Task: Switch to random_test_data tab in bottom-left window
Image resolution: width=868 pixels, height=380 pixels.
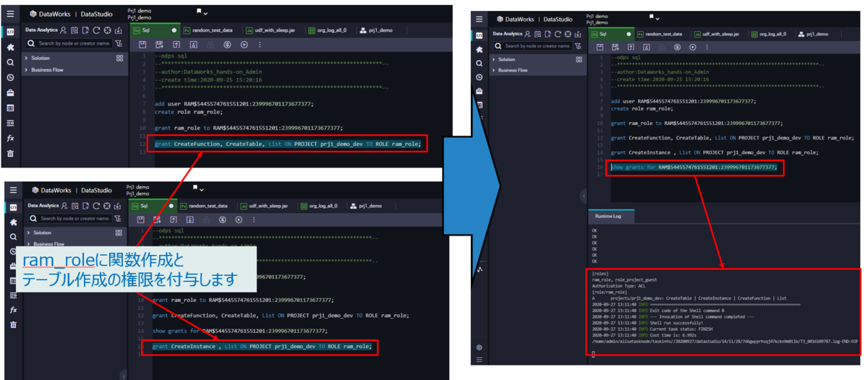Action: 204,206
